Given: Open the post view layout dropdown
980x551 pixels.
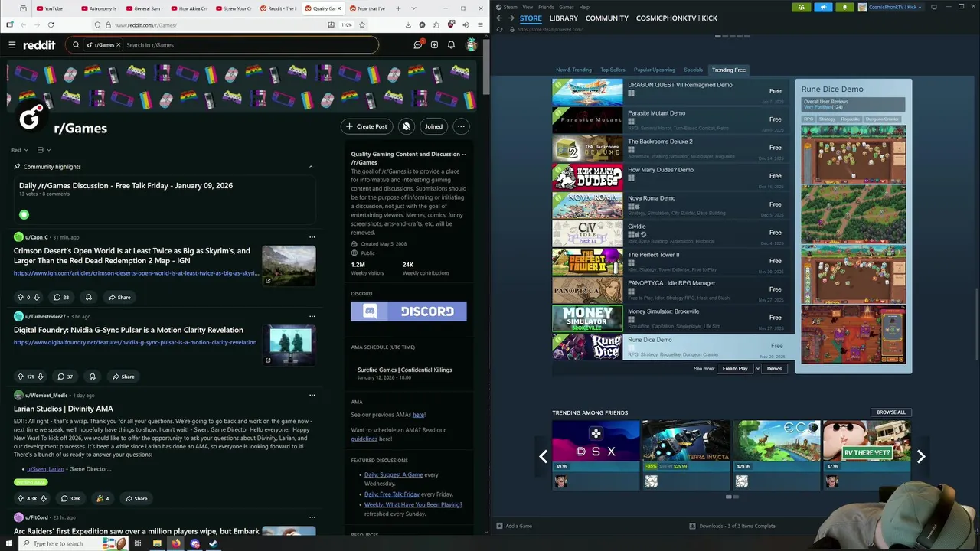Looking at the screenshot, I should 44,150.
